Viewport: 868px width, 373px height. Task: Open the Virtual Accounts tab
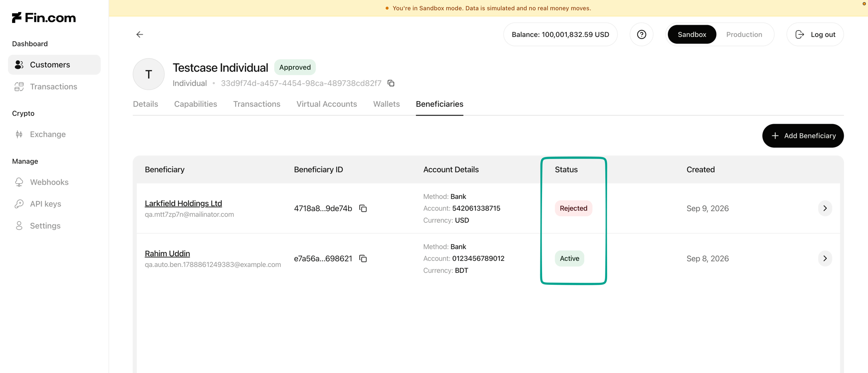(326, 104)
